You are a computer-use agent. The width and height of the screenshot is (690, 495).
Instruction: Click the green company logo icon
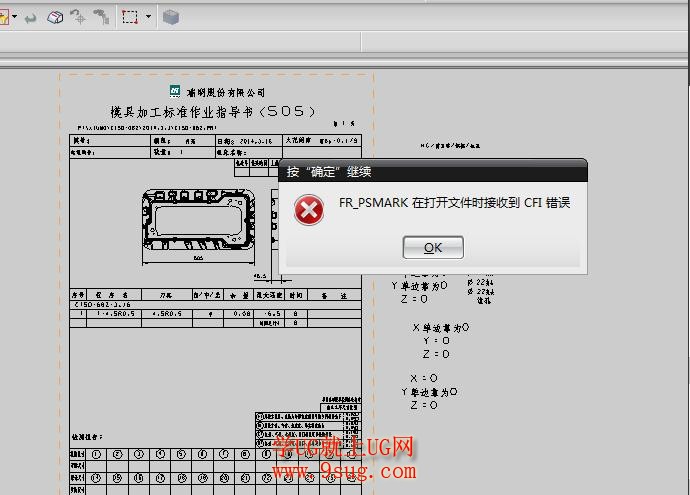pyautogui.click(x=175, y=91)
